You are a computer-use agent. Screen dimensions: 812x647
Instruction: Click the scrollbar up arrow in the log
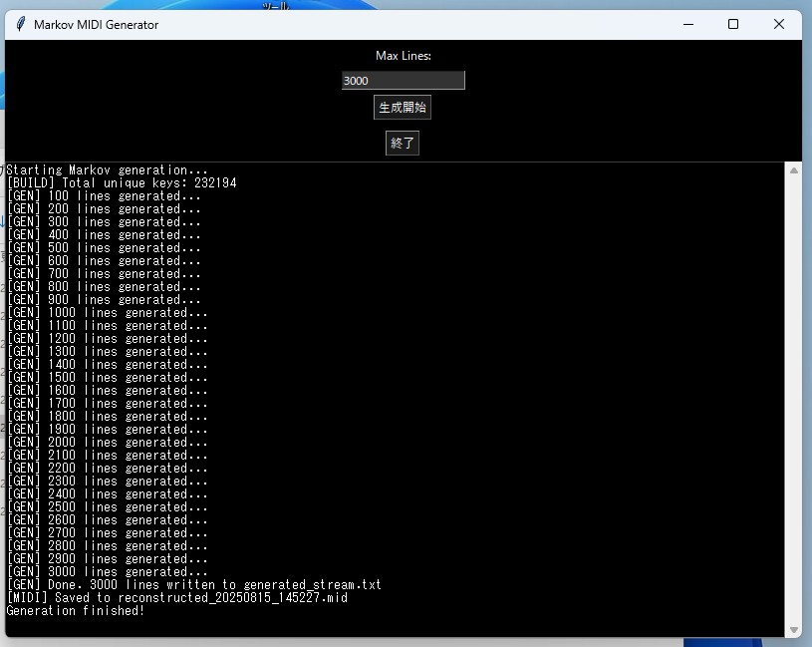[793, 170]
